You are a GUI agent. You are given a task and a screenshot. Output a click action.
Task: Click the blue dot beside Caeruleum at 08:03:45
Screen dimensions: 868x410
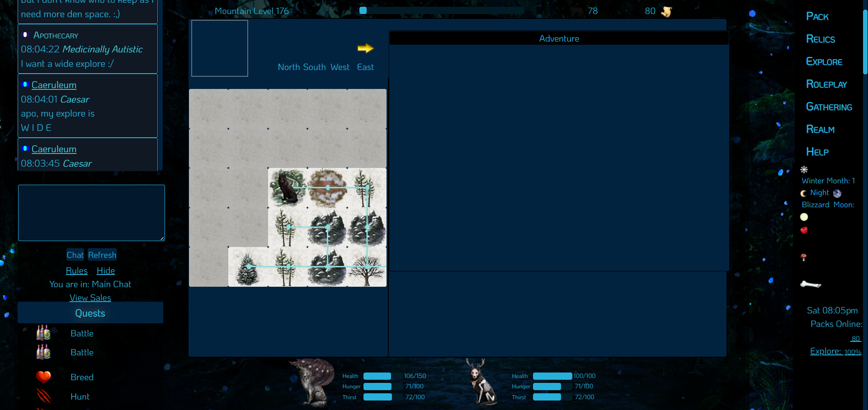25,149
